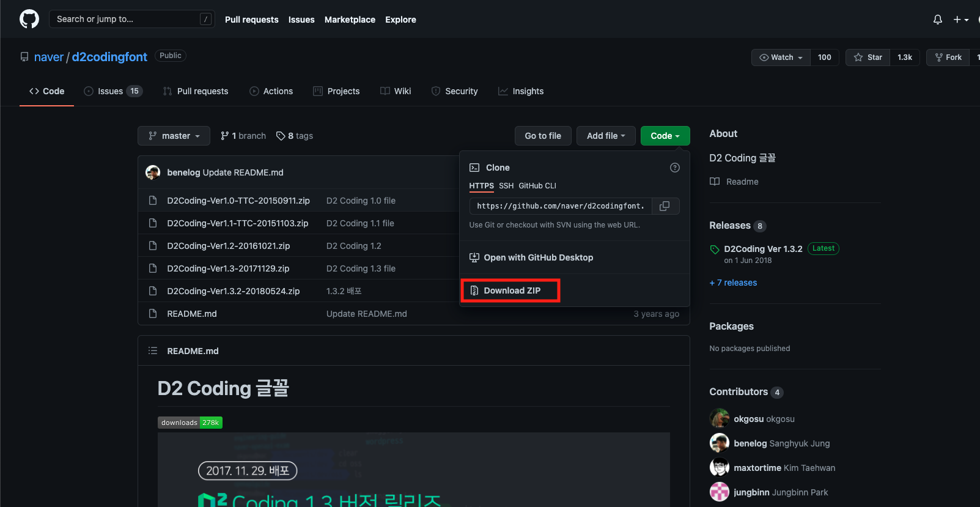980x507 pixels.
Task: Click the clone help question icon
Action: [x=675, y=168]
